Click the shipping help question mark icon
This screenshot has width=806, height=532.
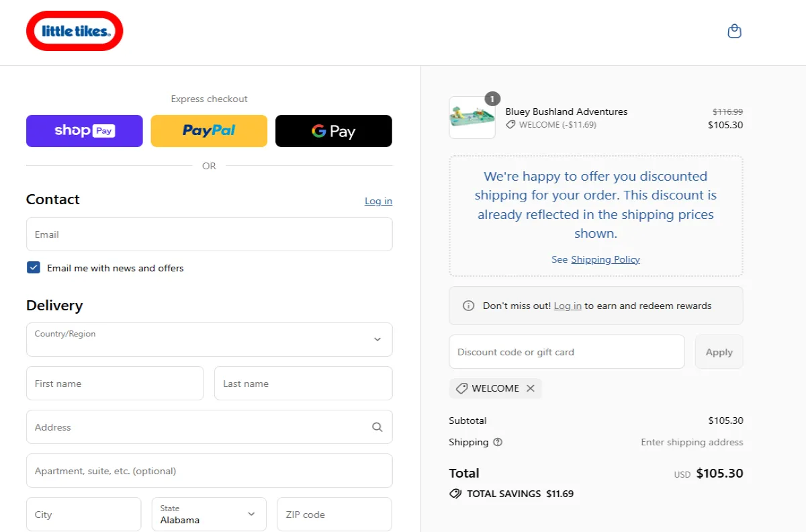[496, 442]
